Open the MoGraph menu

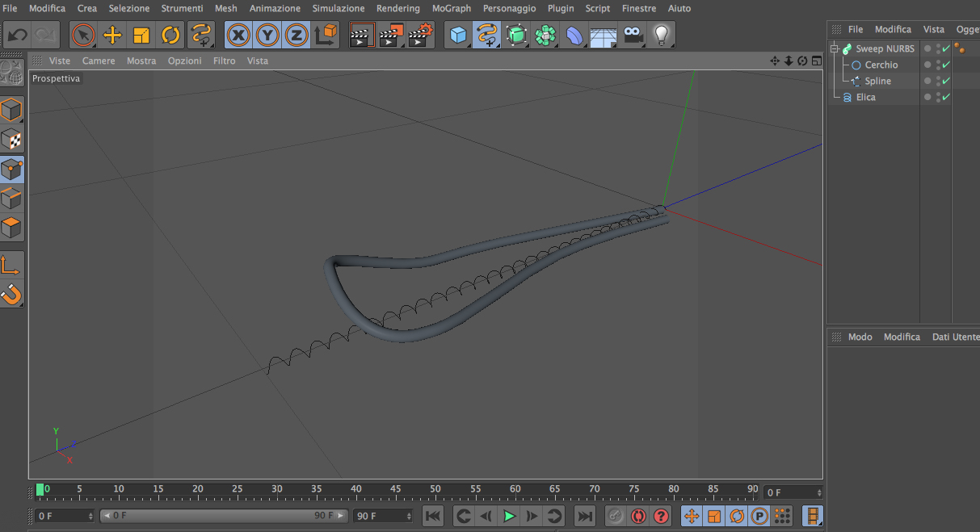452,8
